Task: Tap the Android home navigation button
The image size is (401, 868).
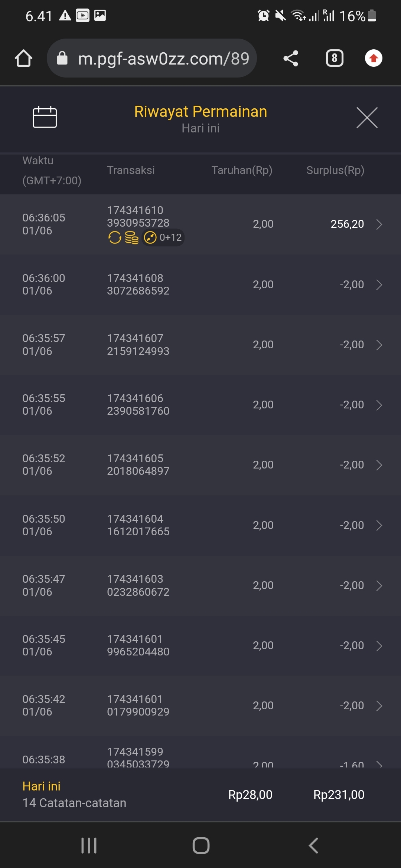Action: [x=201, y=845]
